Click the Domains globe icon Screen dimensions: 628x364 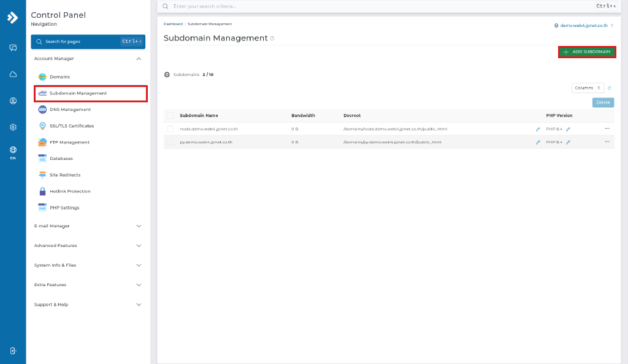click(x=42, y=77)
